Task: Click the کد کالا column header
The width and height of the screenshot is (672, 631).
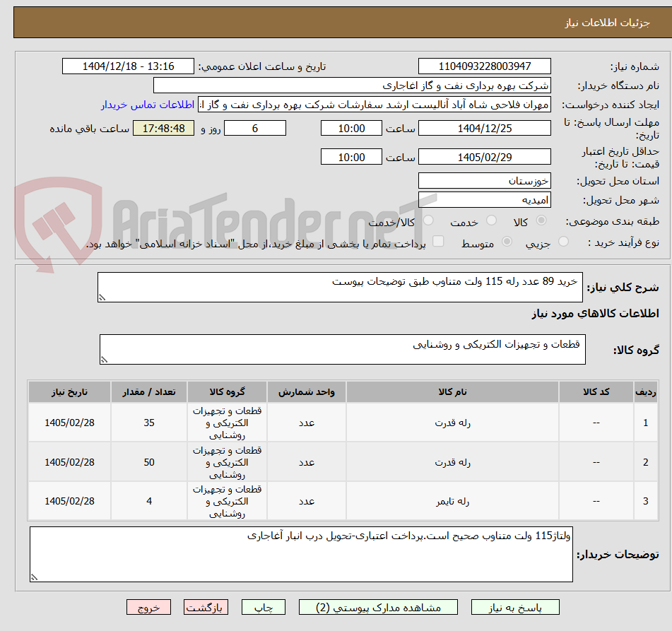Action: [596, 391]
